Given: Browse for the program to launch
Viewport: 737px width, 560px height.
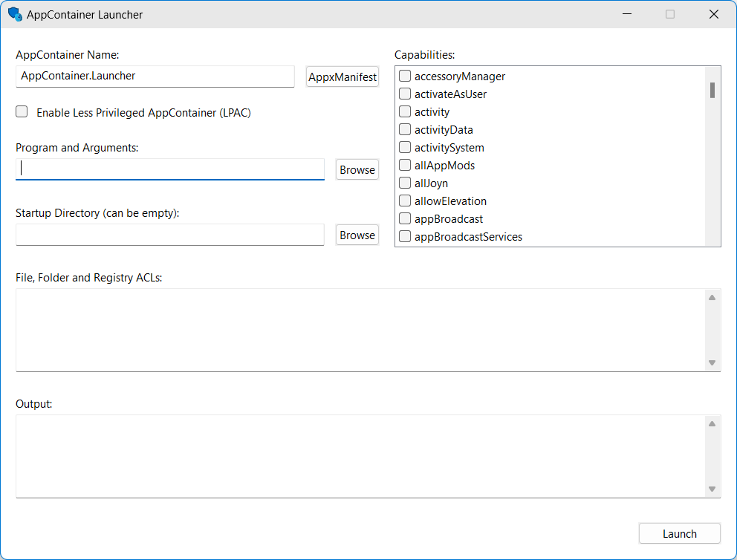Looking at the screenshot, I should [x=357, y=169].
